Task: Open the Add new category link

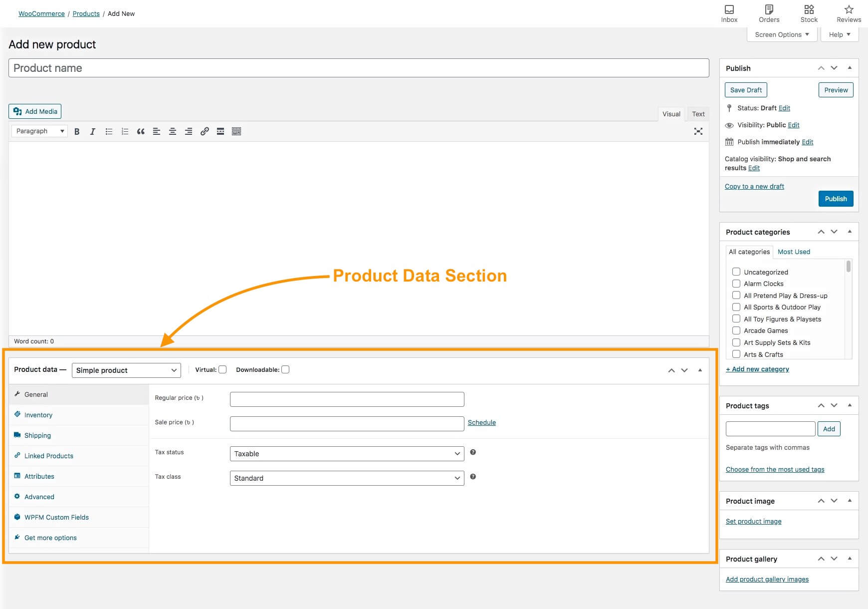Action: 757,369
